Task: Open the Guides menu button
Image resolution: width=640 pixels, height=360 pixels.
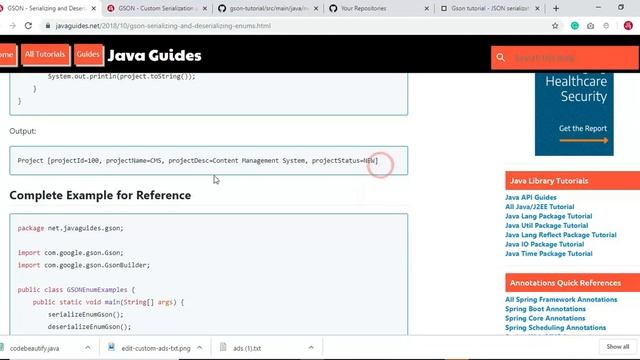Action: click(88, 54)
